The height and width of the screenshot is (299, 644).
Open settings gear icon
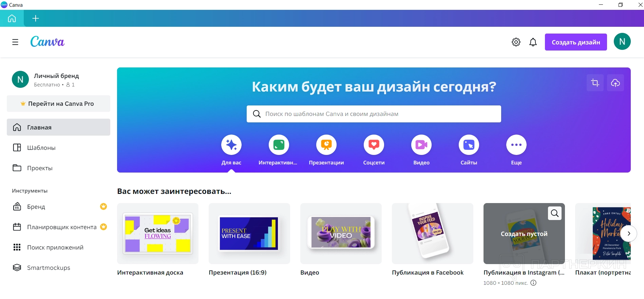click(x=516, y=42)
